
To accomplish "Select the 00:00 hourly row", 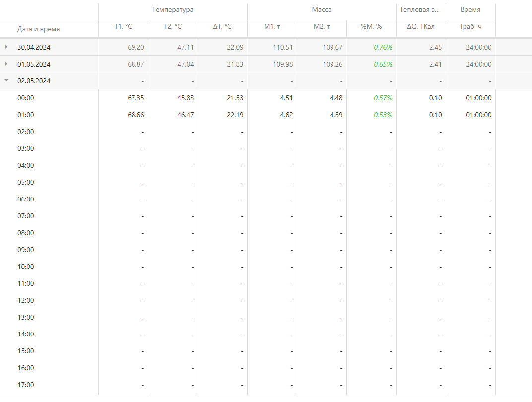I will 26,98.
